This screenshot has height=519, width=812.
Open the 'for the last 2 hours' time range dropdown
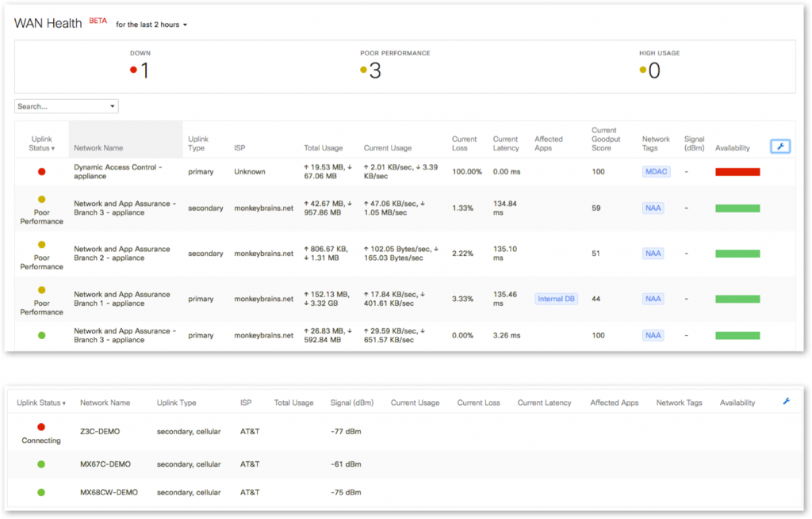coord(151,25)
